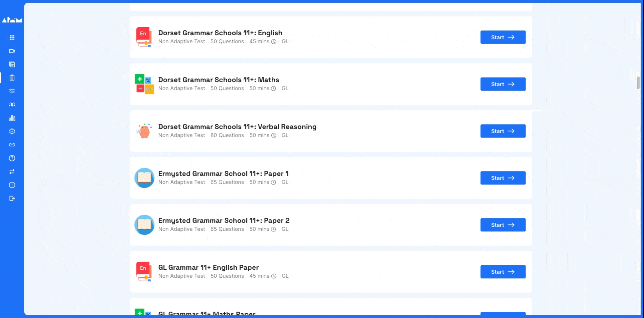Image resolution: width=644 pixels, height=318 pixels.
Task: Click Ermysted Paper 1 open book icon
Action: tap(144, 178)
